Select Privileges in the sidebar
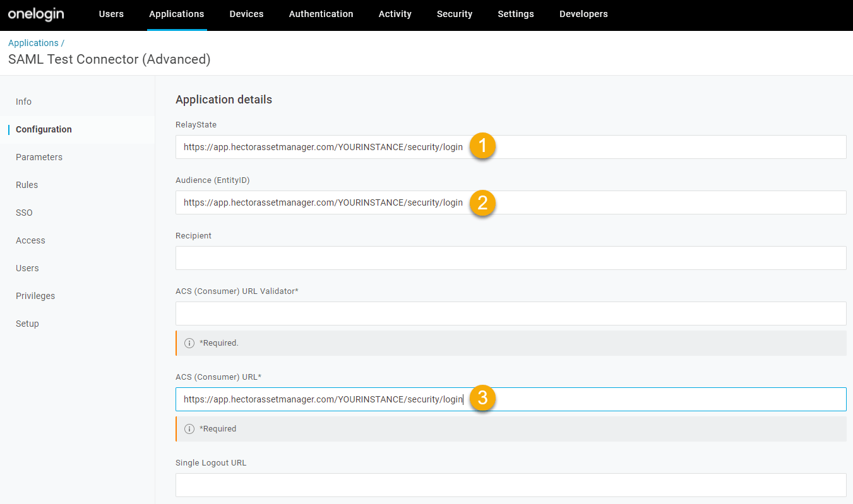853x504 pixels. click(x=35, y=296)
